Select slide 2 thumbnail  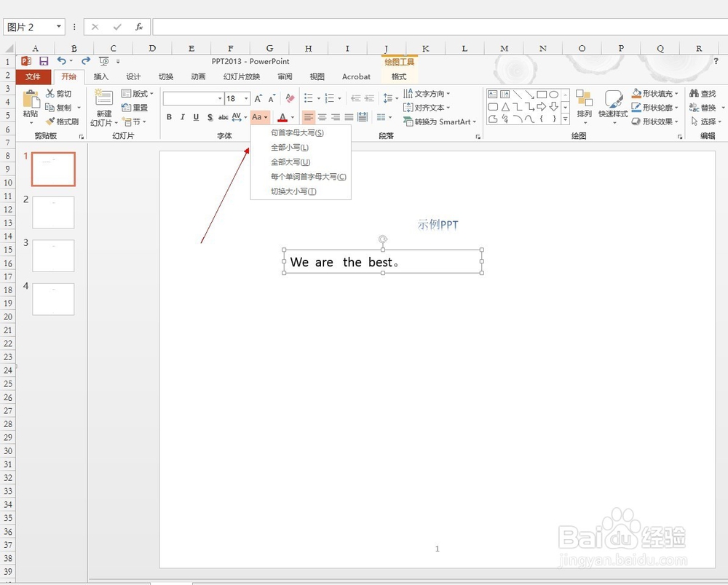click(53, 212)
